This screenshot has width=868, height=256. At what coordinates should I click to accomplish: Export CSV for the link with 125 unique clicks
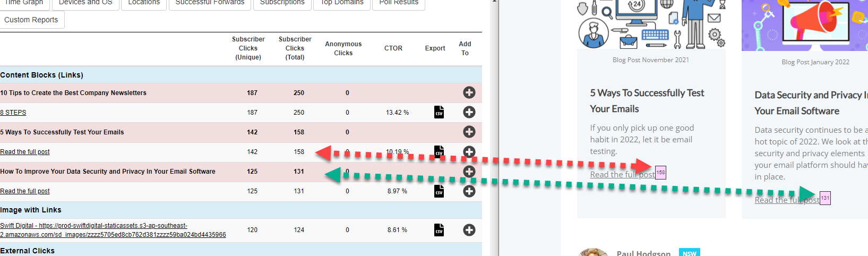pos(439,191)
